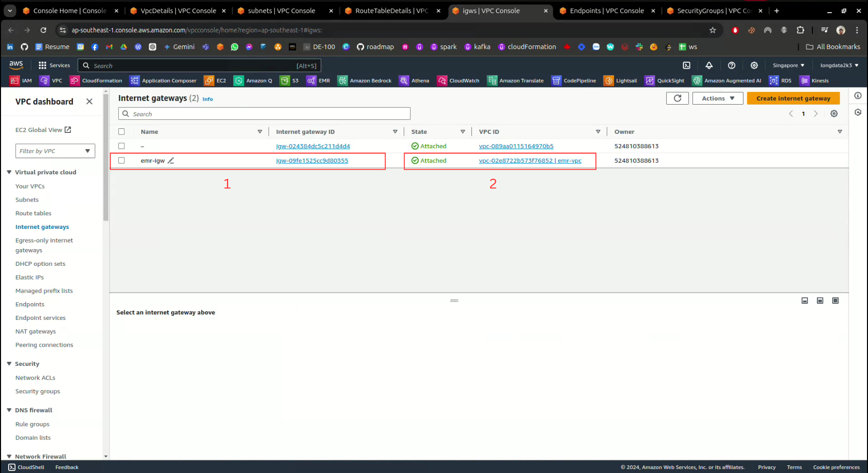This screenshot has height=473, width=868.
Task: Open CloudShell icon in AWS top bar
Action: pos(686,65)
